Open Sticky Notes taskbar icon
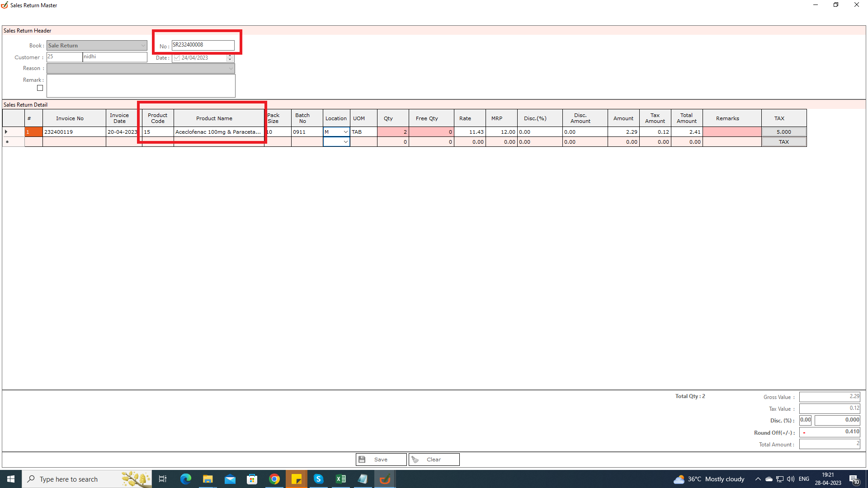The height and width of the screenshot is (488, 868). (297, 479)
